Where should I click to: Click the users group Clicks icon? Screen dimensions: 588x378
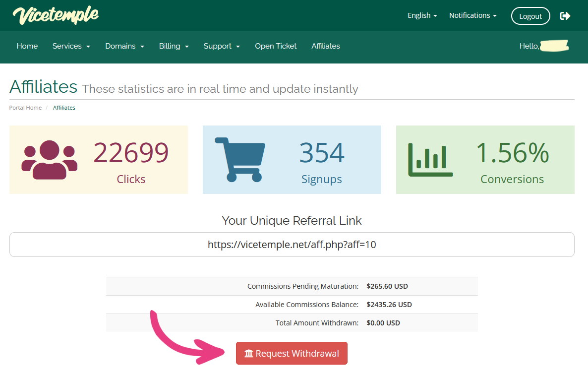pyautogui.click(x=50, y=160)
